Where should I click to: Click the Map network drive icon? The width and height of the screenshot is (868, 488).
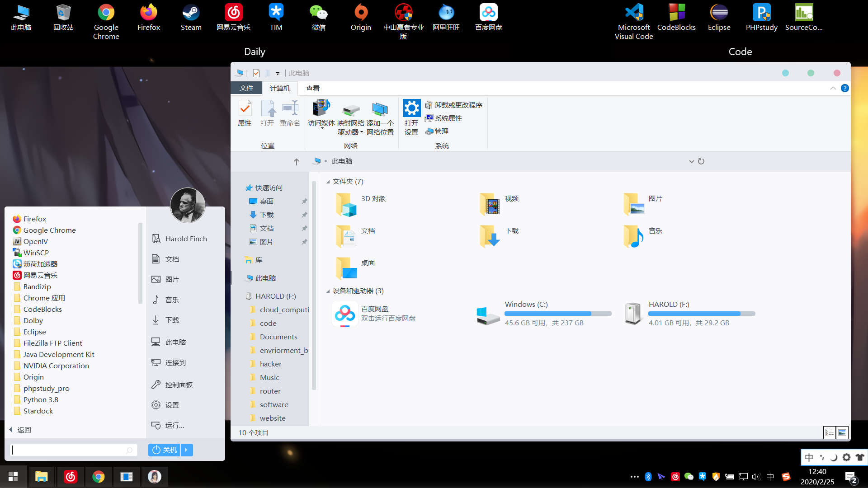[351, 110]
